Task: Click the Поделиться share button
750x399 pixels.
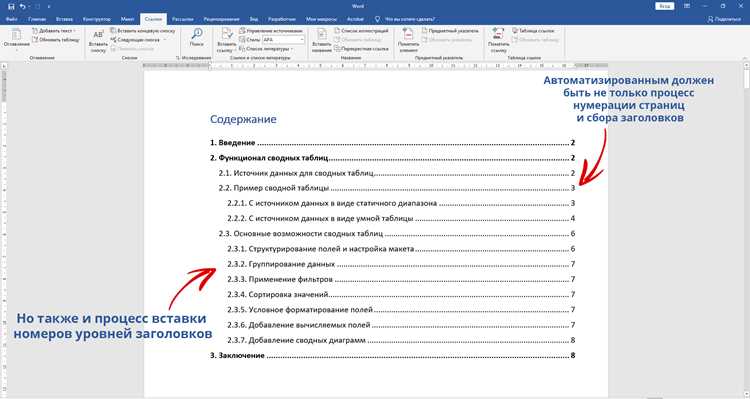Action: pyautogui.click(x=724, y=19)
